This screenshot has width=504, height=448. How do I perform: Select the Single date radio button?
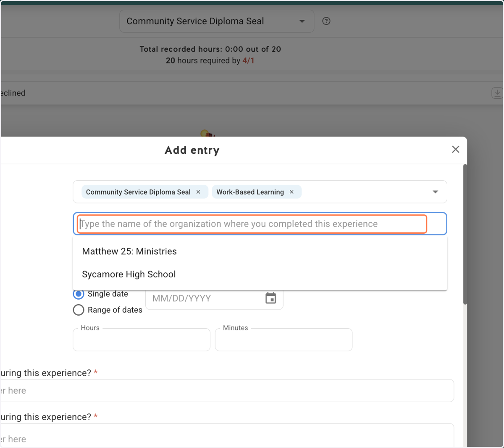[79, 294]
